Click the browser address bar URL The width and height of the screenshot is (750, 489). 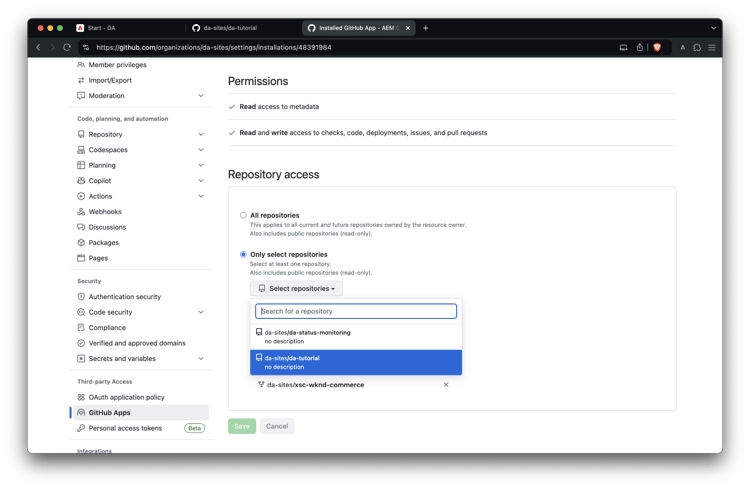tap(213, 47)
